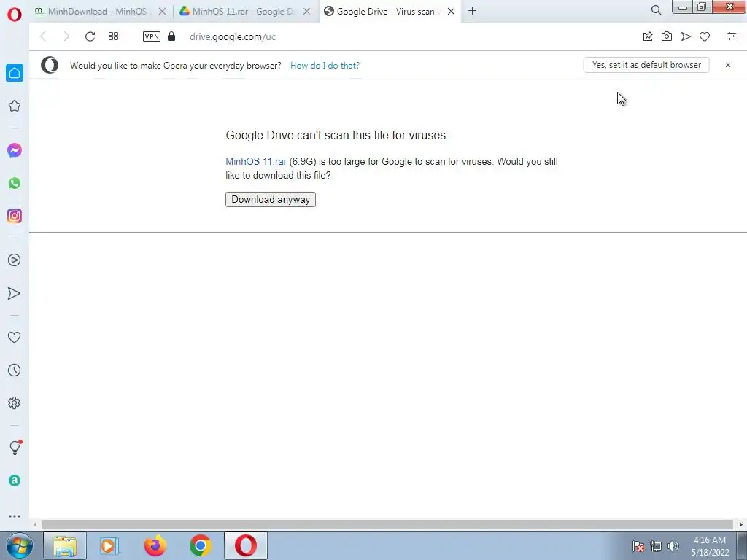Dismiss the default browser prompt bar
Screen dimensions: 747x560
pos(728,65)
